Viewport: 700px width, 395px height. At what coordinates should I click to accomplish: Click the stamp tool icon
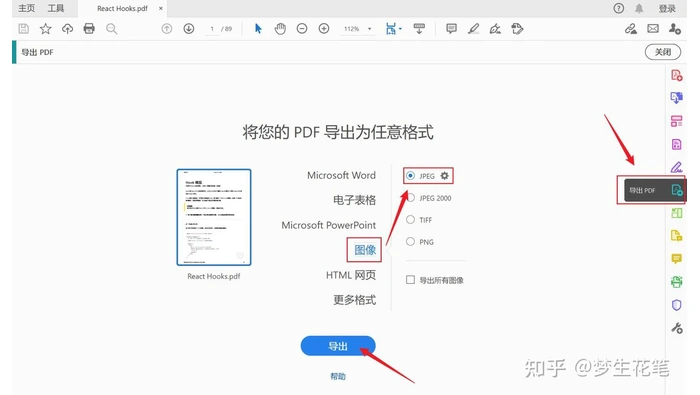[x=517, y=29]
